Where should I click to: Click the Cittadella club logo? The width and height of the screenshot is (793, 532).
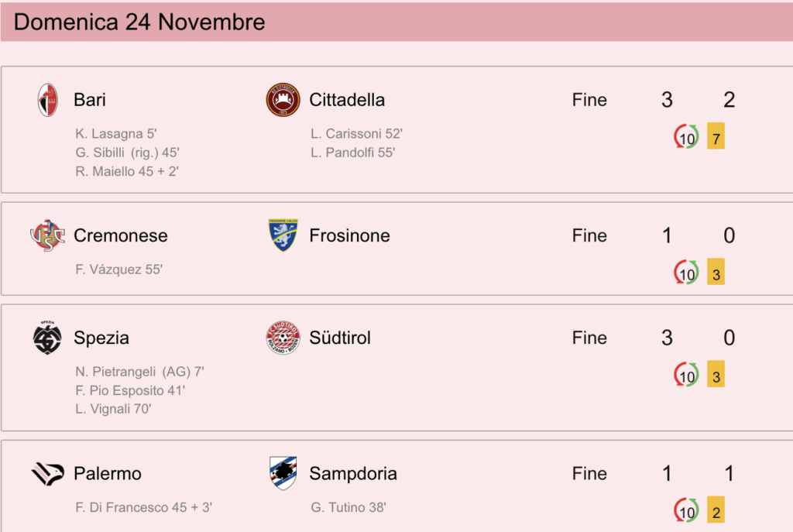click(x=283, y=100)
